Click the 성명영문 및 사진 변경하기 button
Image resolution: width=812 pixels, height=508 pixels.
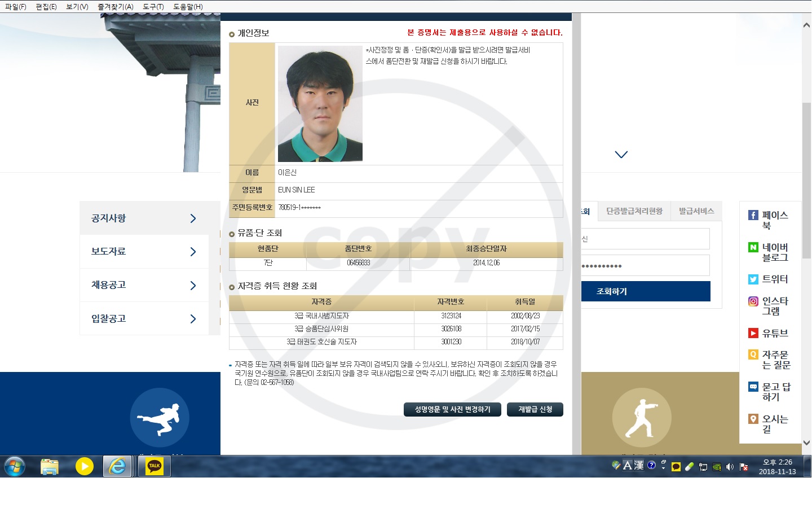click(452, 409)
